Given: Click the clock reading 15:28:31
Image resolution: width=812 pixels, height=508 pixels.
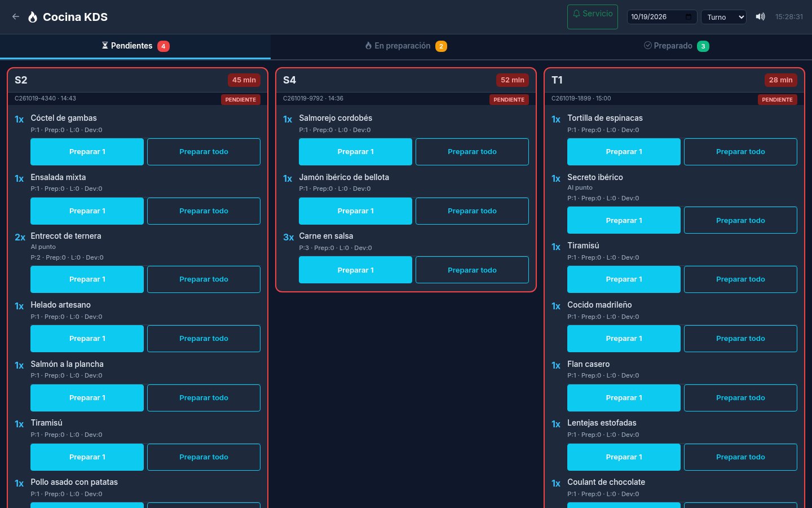Looking at the screenshot, I should point(789,17).
